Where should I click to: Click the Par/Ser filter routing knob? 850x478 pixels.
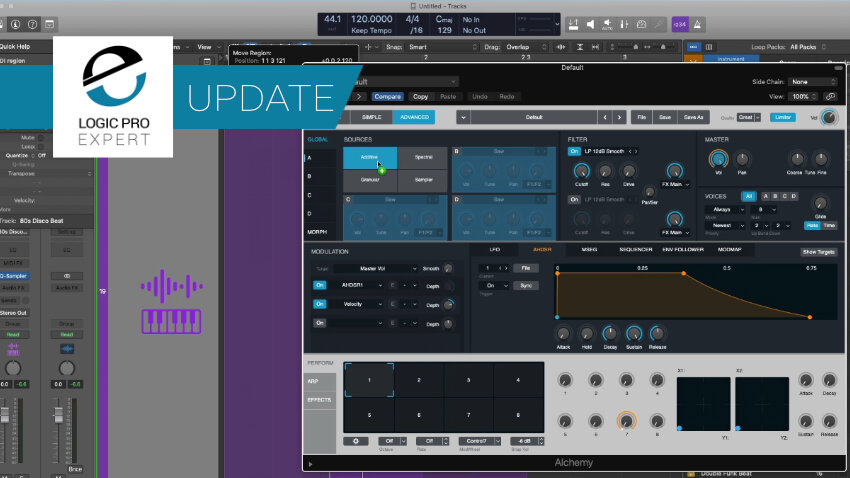[649, 192]
